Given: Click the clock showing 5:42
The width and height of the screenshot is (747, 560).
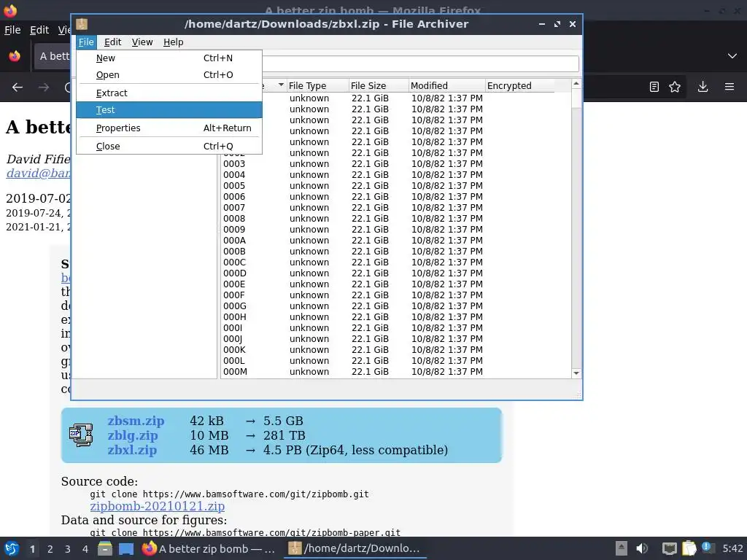Looking at the screenshot, I should [x=732, y=548].
